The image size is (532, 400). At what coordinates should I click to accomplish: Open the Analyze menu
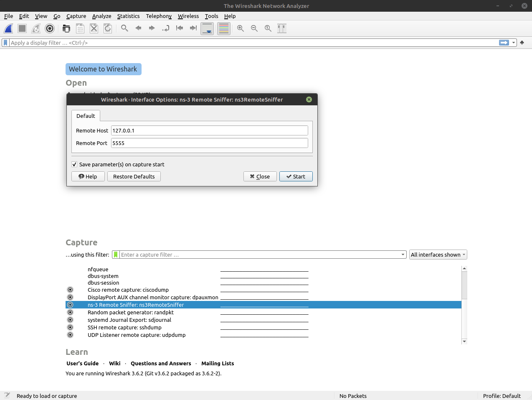(102, 16)
